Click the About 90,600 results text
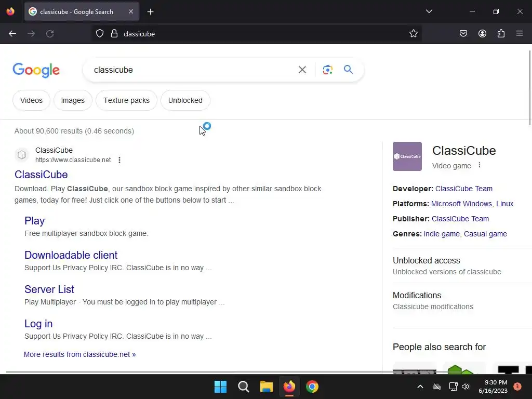 (74, 131)
